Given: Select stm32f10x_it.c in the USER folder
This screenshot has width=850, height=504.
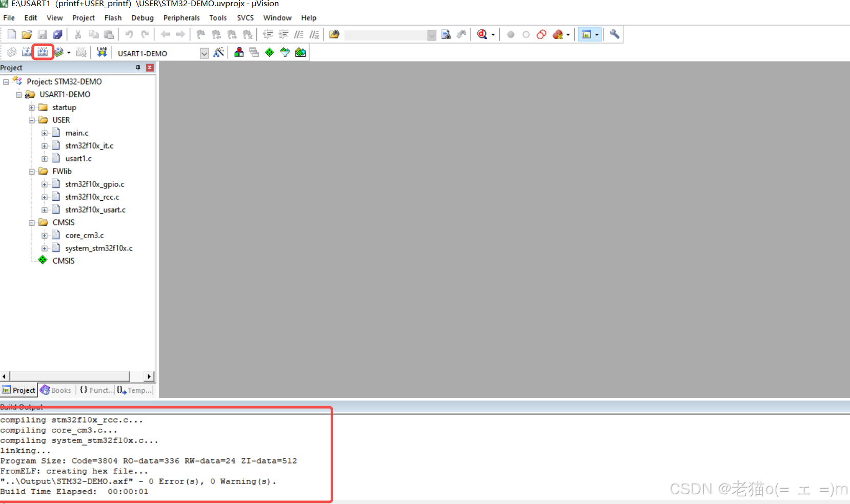Looking at the screenshot, I should point(89,146).
